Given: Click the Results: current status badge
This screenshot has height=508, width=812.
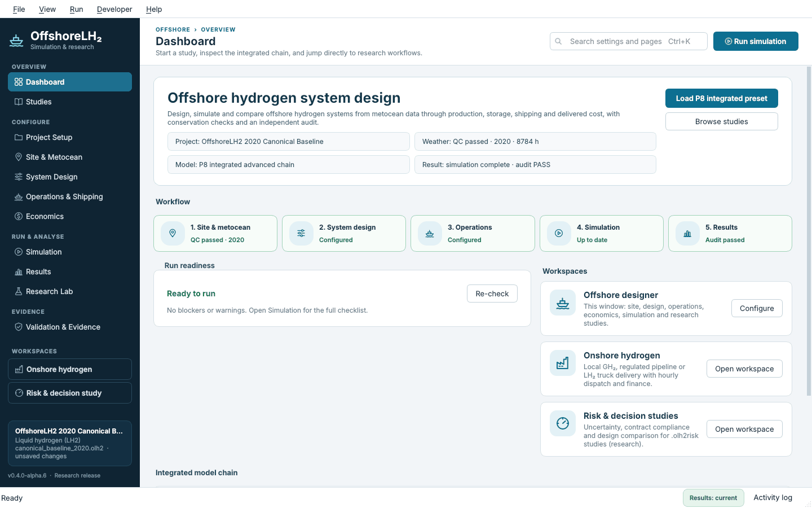Looking at the screenshot, I should click(713, 498).
